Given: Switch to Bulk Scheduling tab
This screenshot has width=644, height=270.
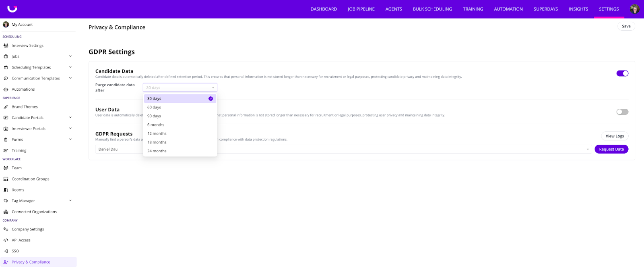Looking at the screenshot, I should [x=432, y=9].
